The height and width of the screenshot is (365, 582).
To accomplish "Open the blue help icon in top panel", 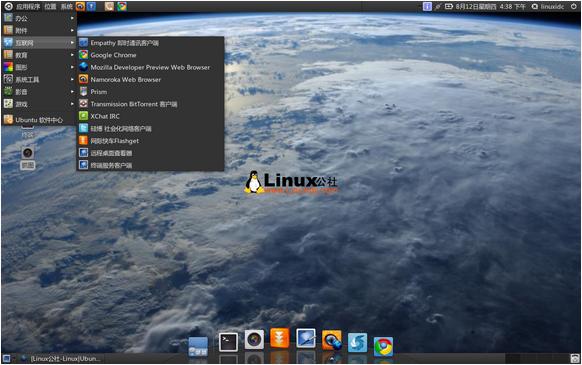I will (x=91, y=6).
